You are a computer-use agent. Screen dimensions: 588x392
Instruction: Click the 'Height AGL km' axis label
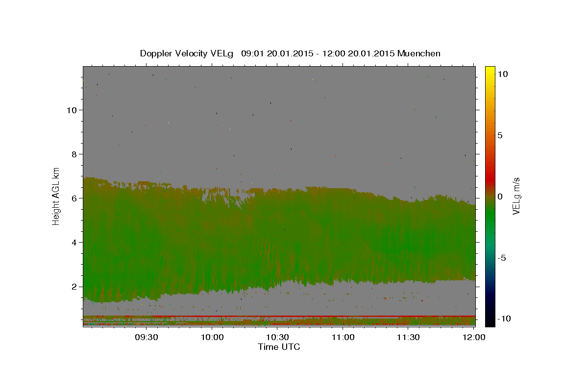(x=56, y=196)
